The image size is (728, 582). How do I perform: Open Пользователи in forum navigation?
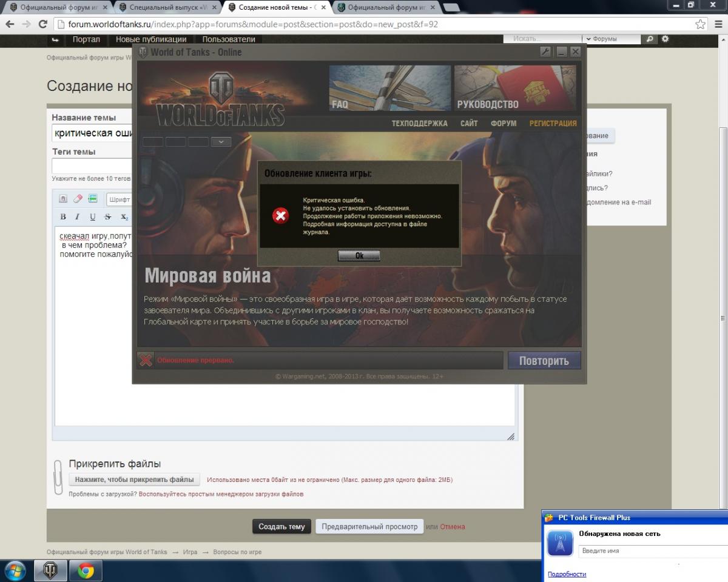[x=229, y=39]
